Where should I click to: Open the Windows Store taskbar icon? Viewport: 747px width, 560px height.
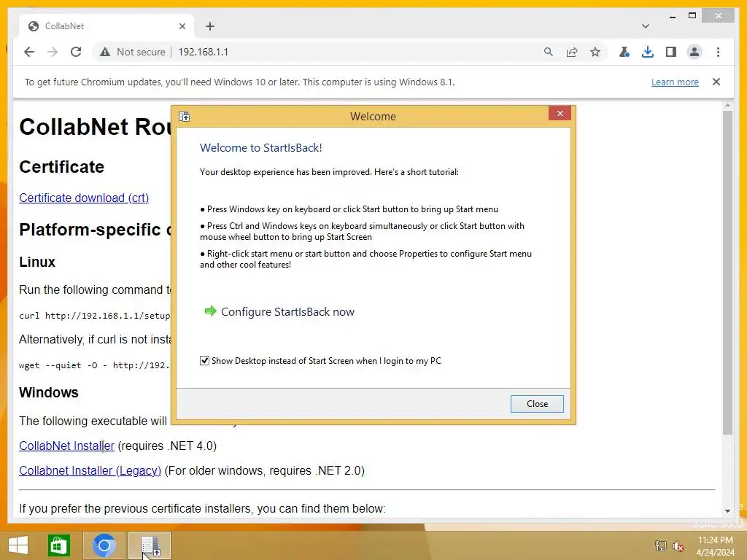pos(59,545)
